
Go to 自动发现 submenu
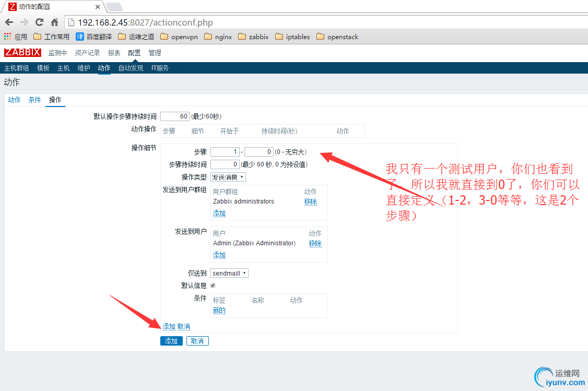(x=131, y=68)
